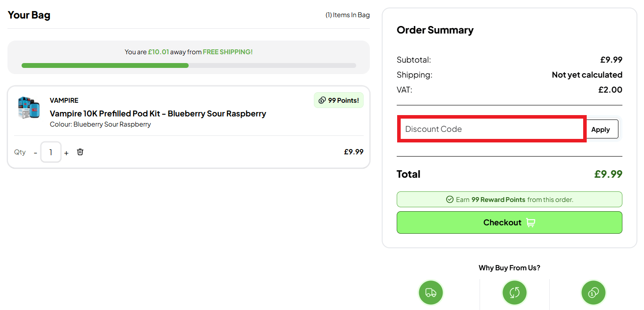
Task: Click the delivery truck icon under Why Buy From Us
Action: pos(431,292)
